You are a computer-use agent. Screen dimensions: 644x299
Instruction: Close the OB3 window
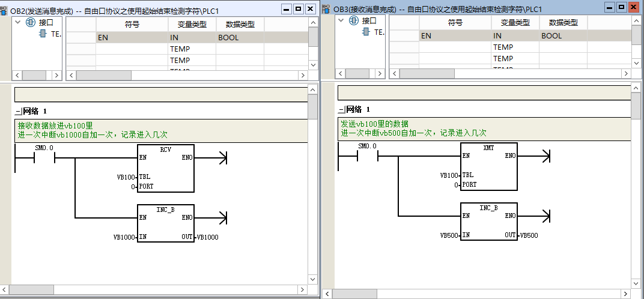(634, 7)
